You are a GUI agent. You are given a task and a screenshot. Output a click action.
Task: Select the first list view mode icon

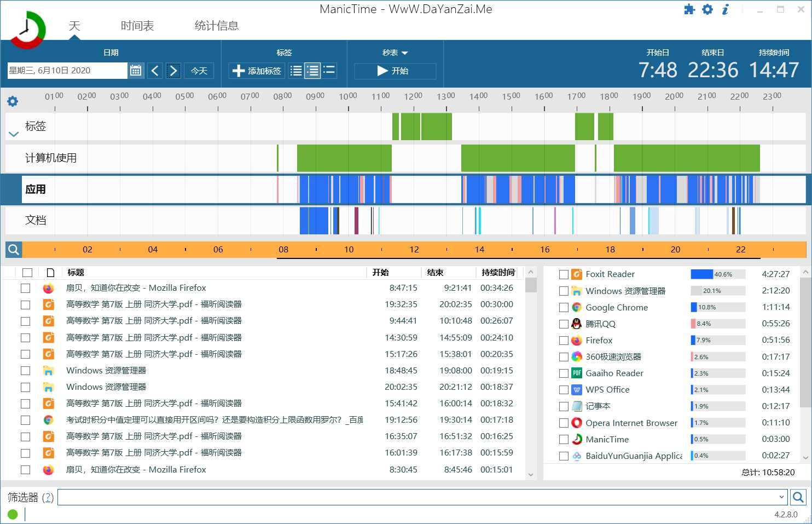[296, 71]
